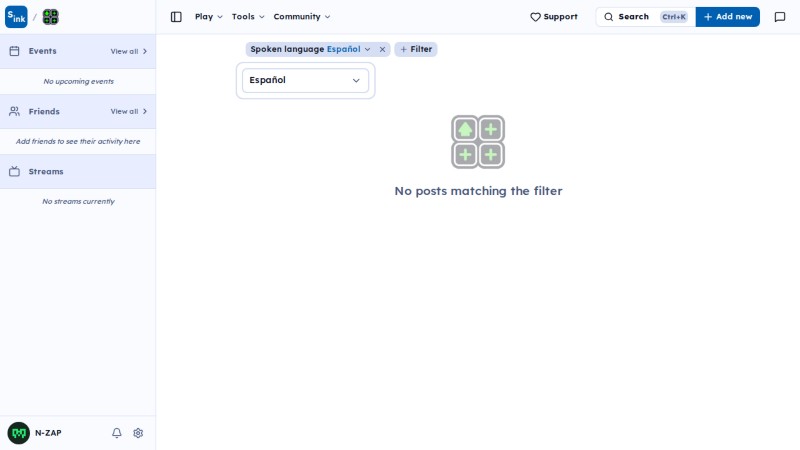Screen dimensions: 800x450
Task: Click the plus Filter button
Action: pos(416,49)
